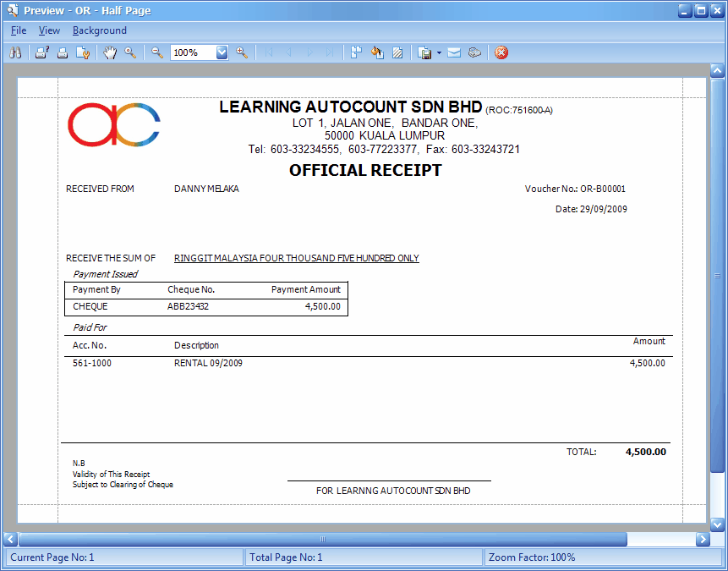Click cheque number 'ABB23432'
Screen dimensions: 728x571
[188, 306]
